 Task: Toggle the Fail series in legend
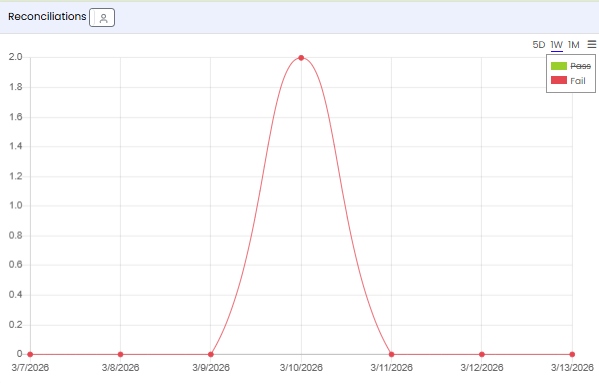coord(578,81)
